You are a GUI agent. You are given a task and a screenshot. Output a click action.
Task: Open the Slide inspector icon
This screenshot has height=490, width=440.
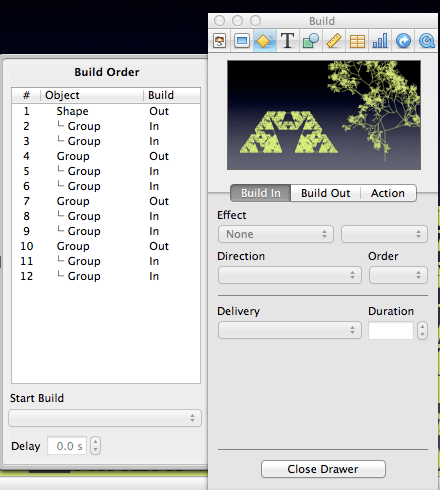point(242,41)
